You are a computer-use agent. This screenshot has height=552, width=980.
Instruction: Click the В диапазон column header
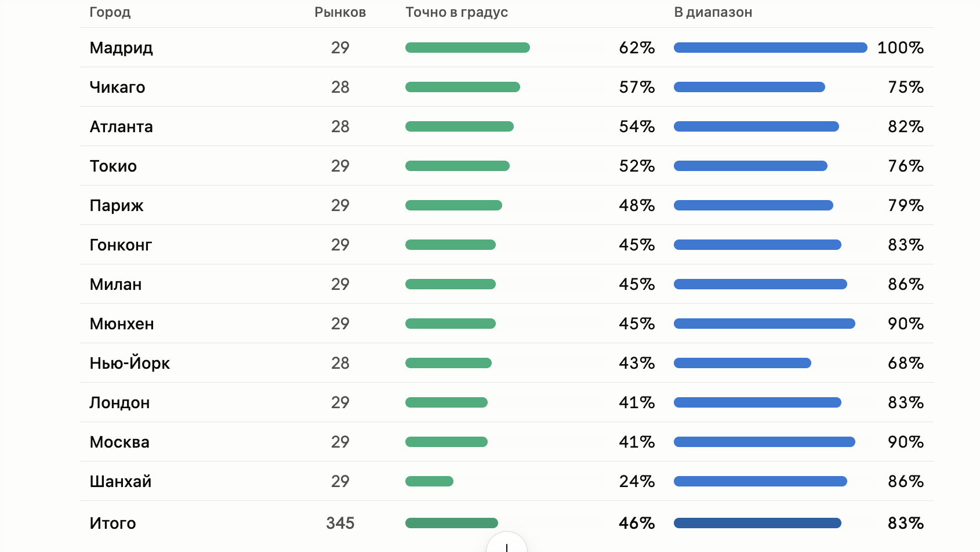(x=713, y=12)
